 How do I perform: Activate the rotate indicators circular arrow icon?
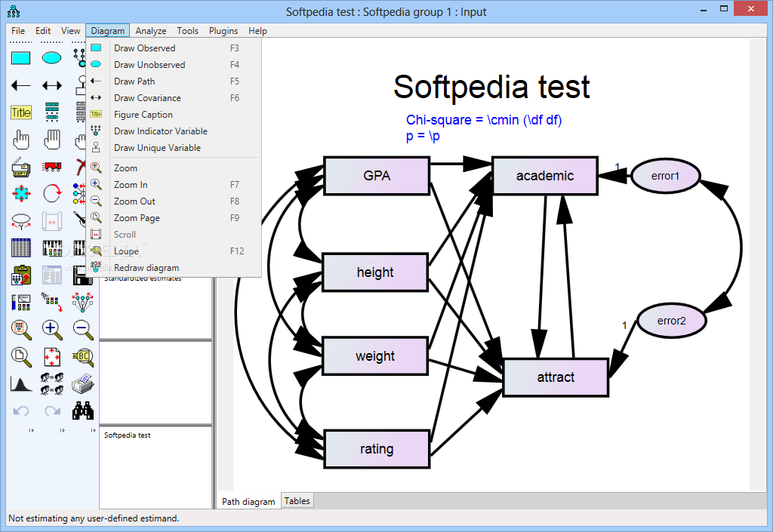(x=52, y=194)
